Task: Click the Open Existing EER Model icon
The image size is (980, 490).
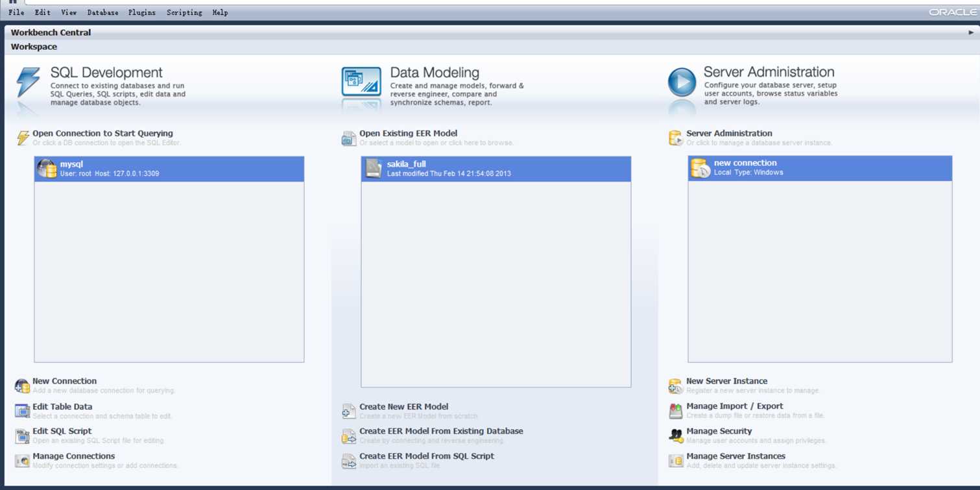Action: click(348, 138)
